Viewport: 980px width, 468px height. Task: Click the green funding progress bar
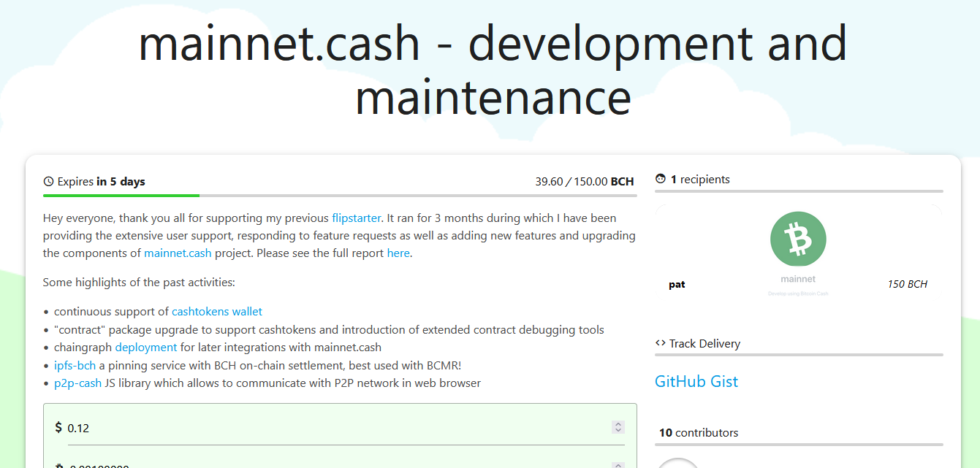121,196
